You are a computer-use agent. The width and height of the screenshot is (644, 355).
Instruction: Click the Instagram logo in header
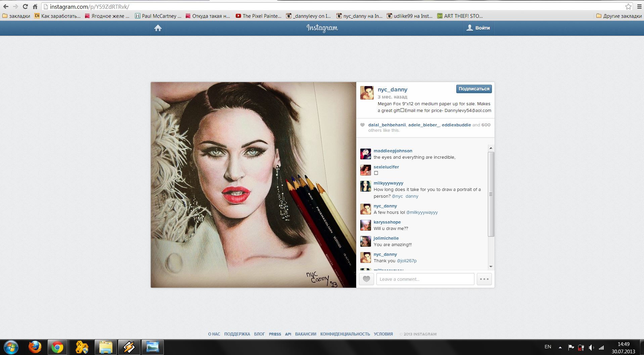[x=322, y=28]
